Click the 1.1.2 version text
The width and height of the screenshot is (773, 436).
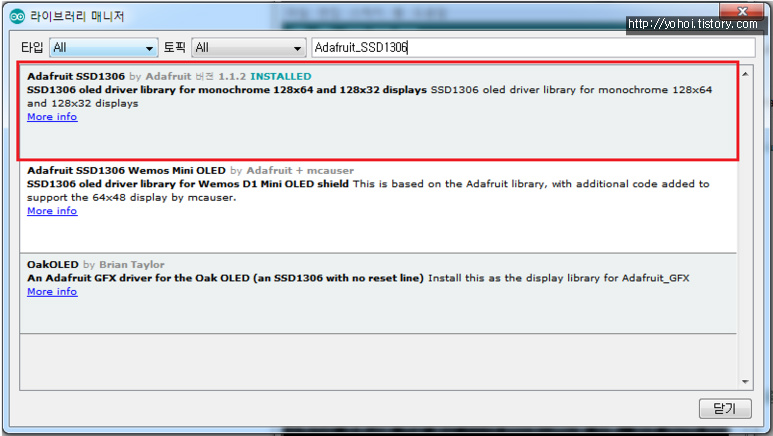[x=232, y=76]
